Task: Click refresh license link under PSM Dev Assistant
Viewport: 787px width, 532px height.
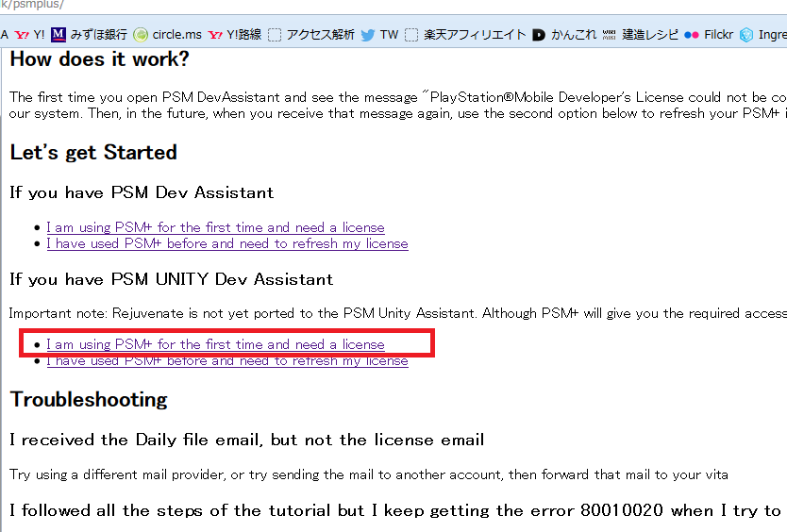Action: click(227, 243)
